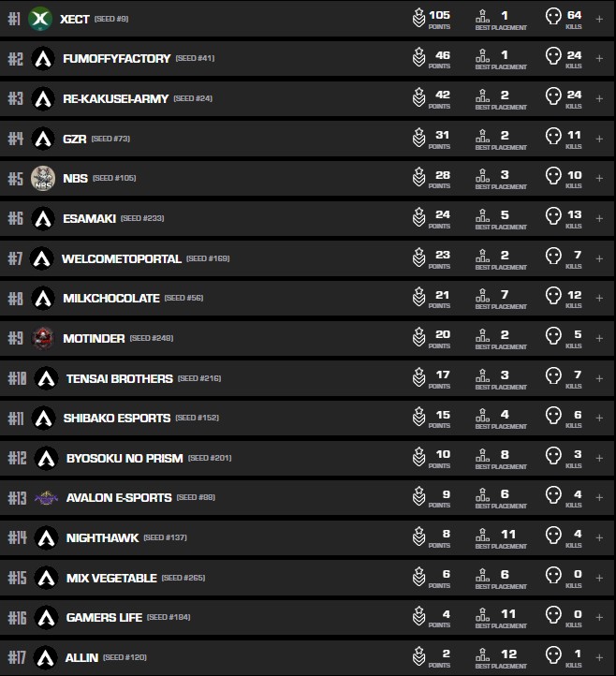The width and height of the screenshot is (616, 676).
Task: Click the points badge icon for FUMOFFYFACTORY
Action: point(418,58)
